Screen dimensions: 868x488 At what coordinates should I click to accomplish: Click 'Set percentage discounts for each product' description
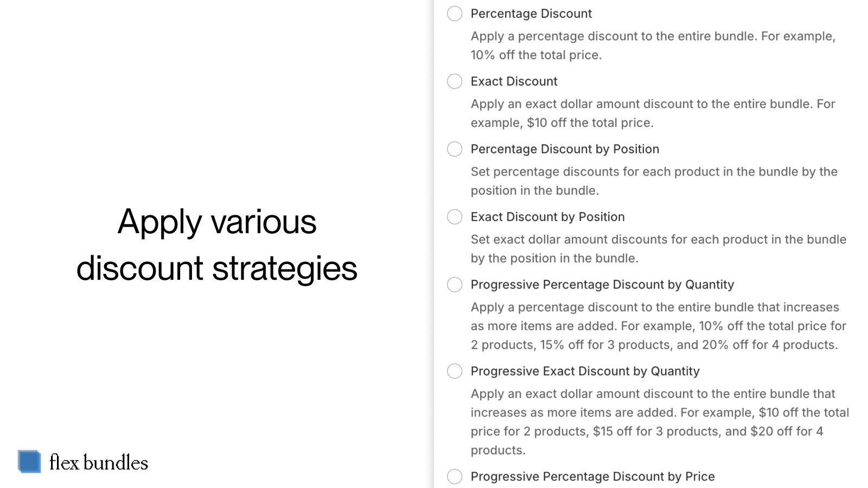[654, 181]
